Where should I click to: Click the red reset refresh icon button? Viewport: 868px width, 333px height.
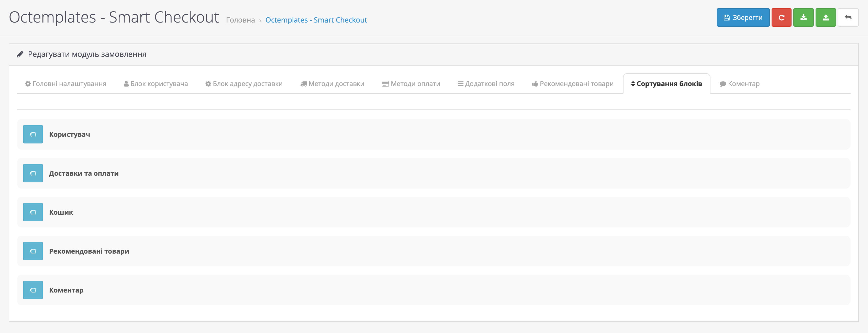pyautogui.click(x=781, y=17)
